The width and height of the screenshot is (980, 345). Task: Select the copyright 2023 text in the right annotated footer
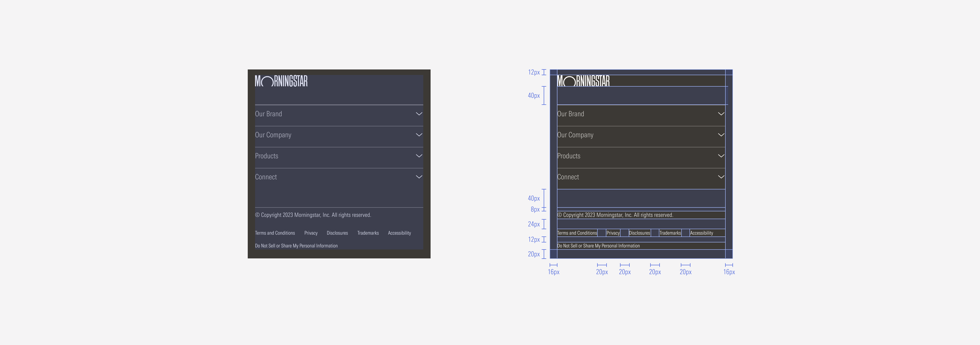[615, 215]
